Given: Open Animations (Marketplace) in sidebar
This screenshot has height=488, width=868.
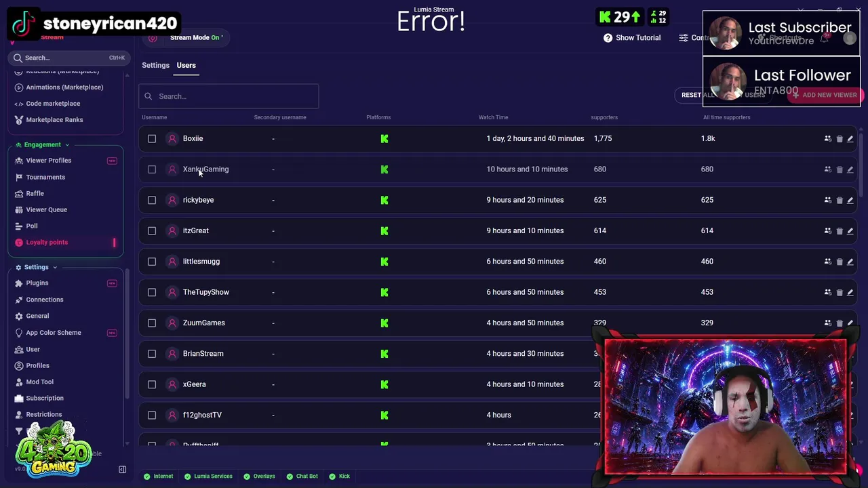Looking at the screenshot, I should (64, 87).
